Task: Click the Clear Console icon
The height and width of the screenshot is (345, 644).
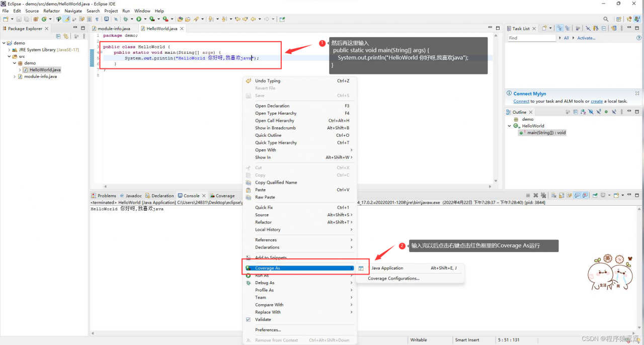Action: pyautogui.click(x=553, y=195)
